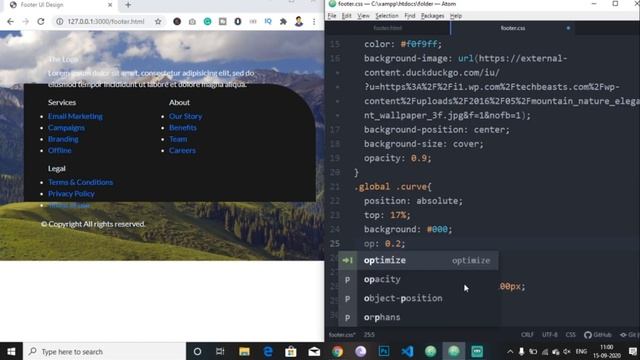The width and height of the screenshot is (640, 360).
Task: Open the Terms & Conditions link
Action: click(x=81, y=182)
